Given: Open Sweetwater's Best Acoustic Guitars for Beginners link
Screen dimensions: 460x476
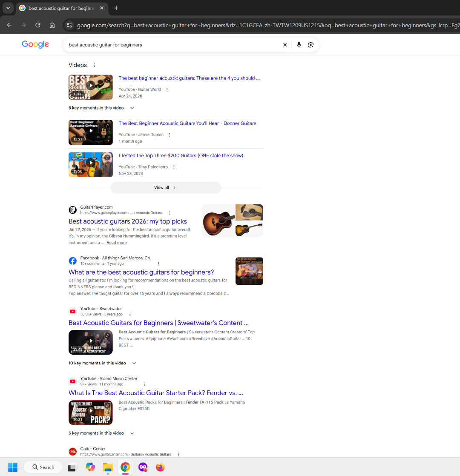Looking at the screenshot, I should pyautogui.click(x=158, y=323).
